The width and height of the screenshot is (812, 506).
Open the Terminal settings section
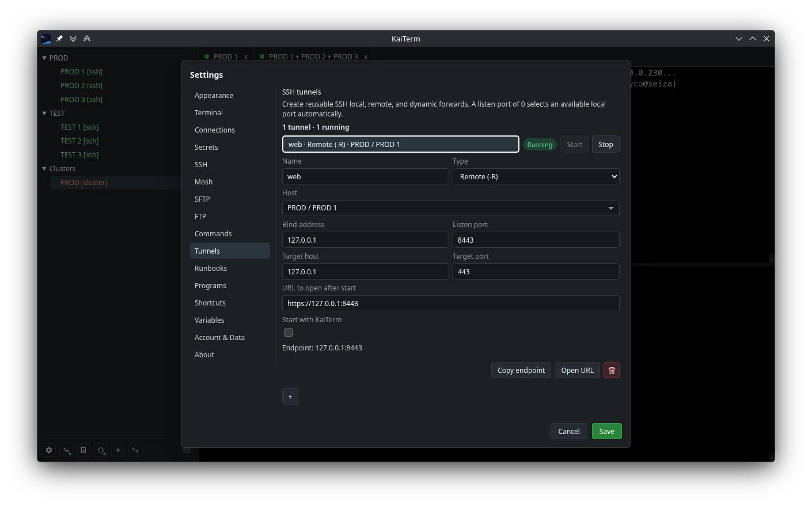(x=230, y=112)
